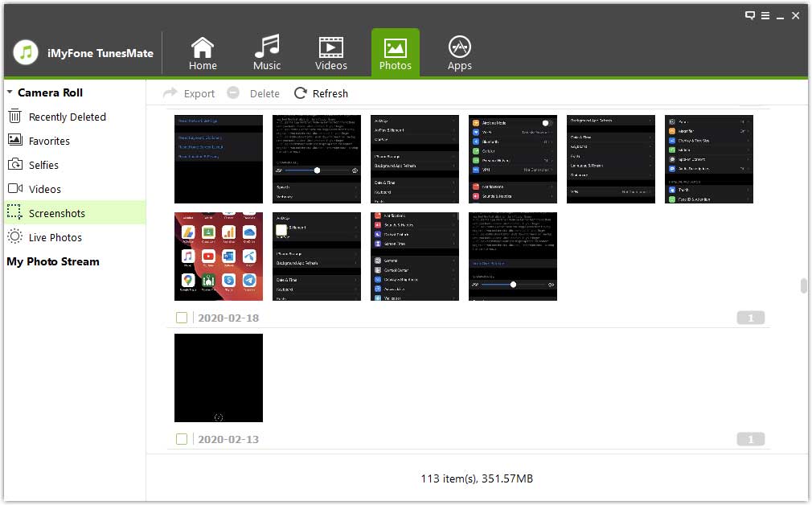Viewport: 812px width, 505px height.
Task: Open the Apps section icon
Action: (459, 47)
